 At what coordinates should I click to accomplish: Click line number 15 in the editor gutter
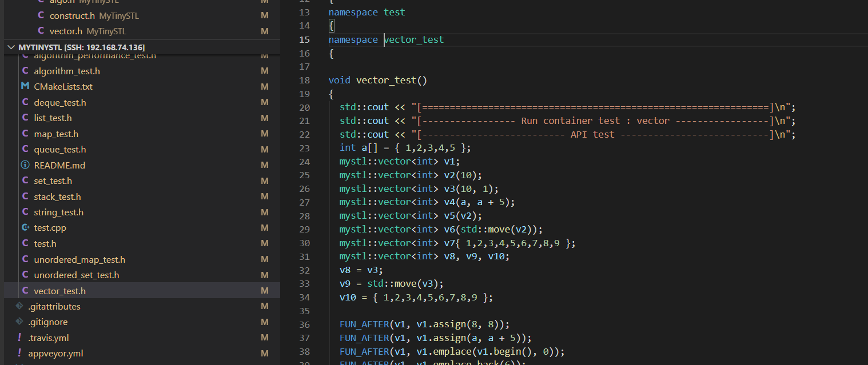click(x=304, y=39)
